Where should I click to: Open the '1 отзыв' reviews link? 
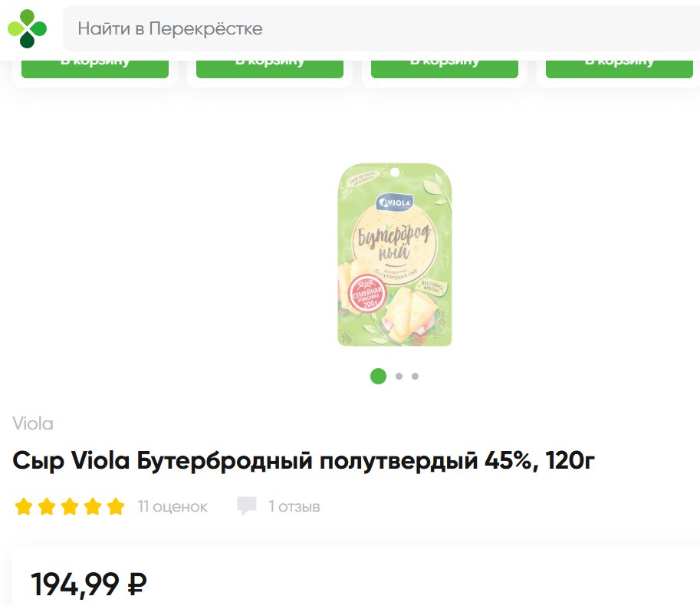point(294,507)
